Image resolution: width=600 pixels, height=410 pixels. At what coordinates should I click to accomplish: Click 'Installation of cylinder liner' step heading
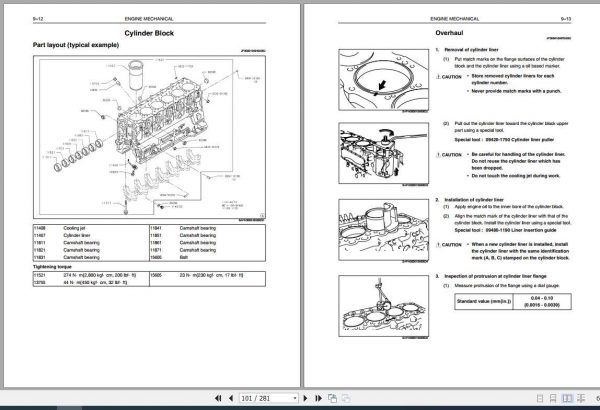pyautogui.click(x=474, y=200)
